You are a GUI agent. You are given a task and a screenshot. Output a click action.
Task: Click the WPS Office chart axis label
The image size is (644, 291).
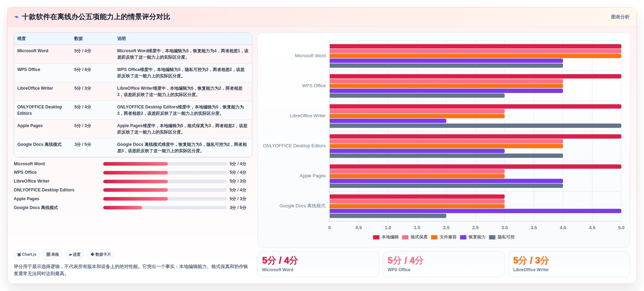tap(314, 86)
